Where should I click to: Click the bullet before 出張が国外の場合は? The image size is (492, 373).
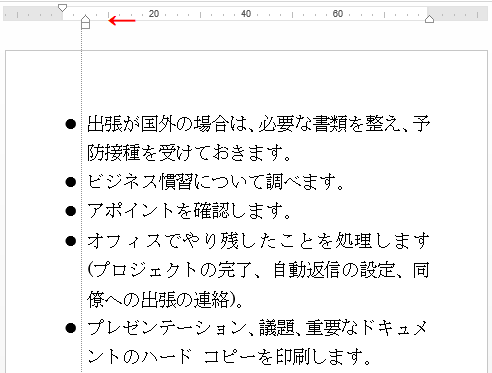pos(71,124)
